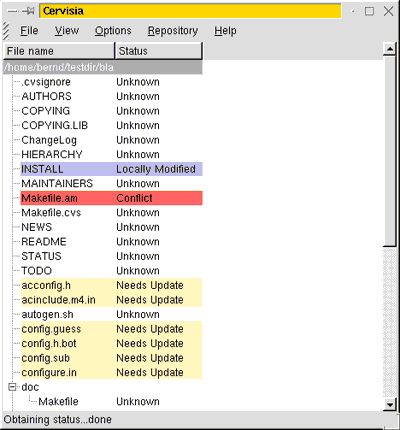Select the STATUS file
This screenshot has width=400, height=430.
pyautogui.click(x=41, y=256)
